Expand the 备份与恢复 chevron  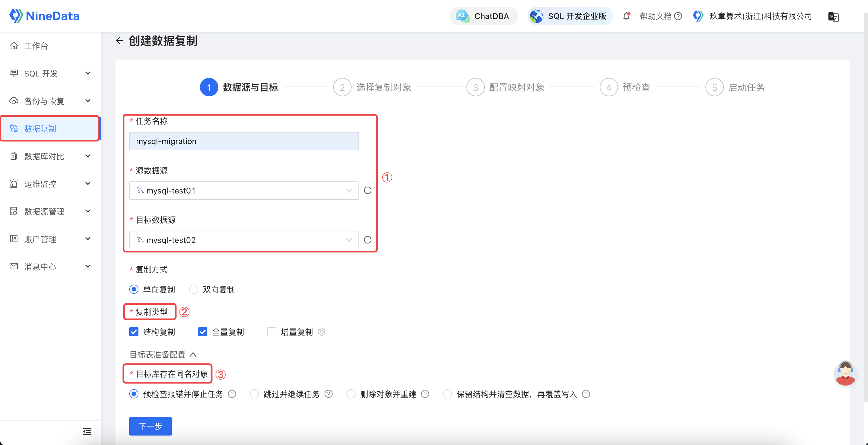(x=88, y=101)
